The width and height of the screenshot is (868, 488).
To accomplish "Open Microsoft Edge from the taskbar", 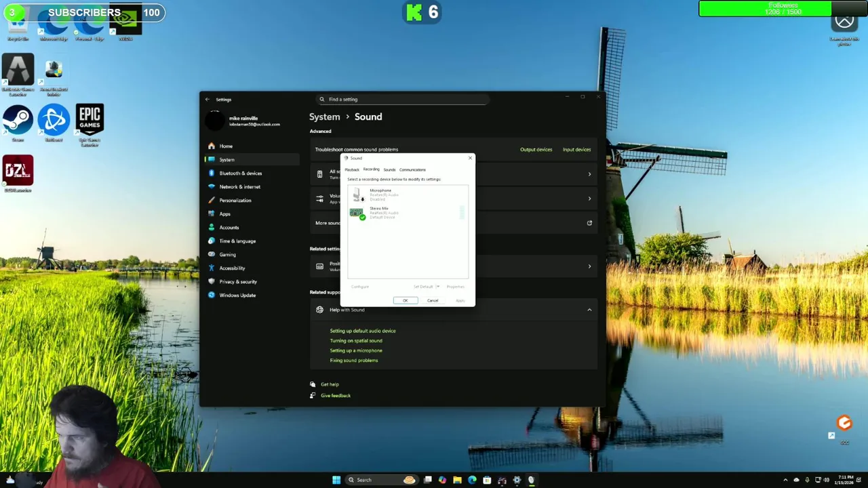I will pyautogui.click(x=472, y=480).
